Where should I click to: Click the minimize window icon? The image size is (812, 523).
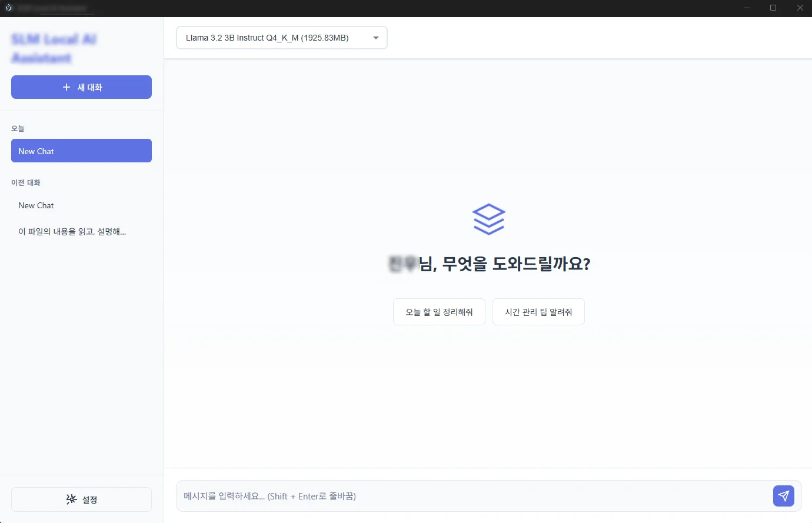pos(746,8)
